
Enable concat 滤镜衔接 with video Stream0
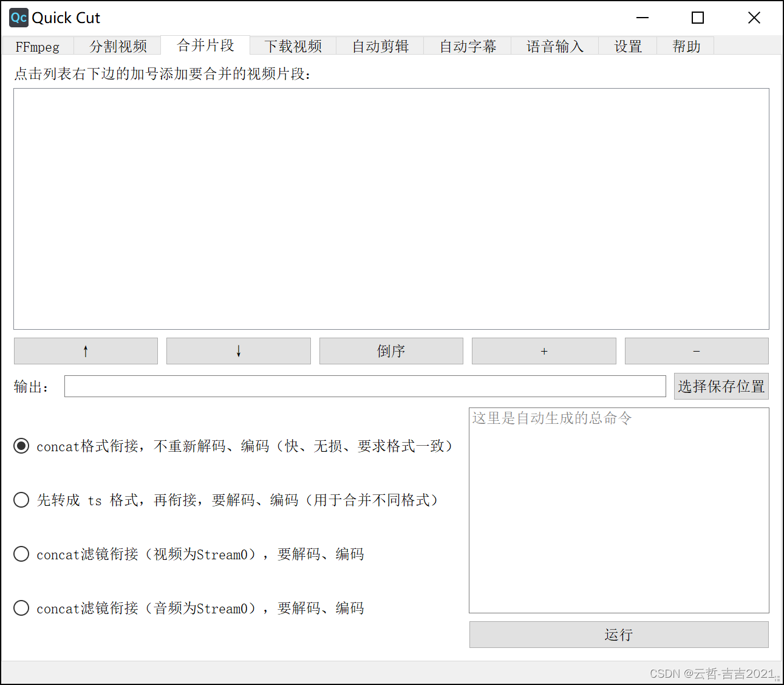21,554
